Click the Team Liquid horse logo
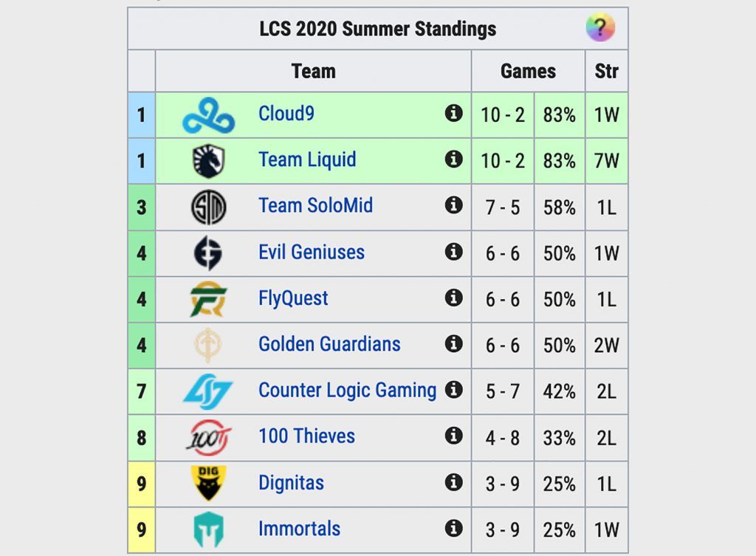 [208, 161]
